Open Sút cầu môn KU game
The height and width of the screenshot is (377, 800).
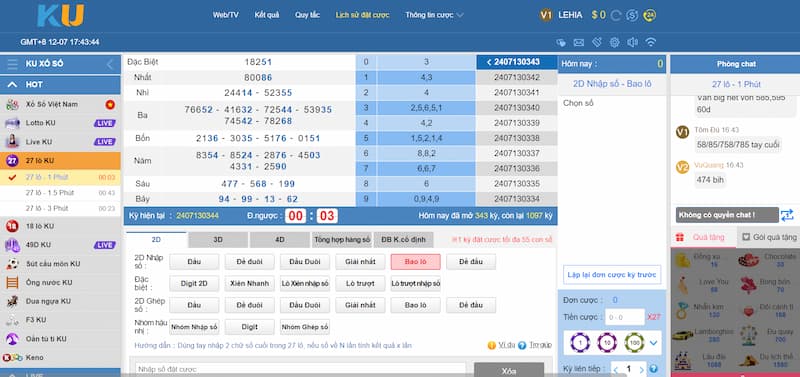(60, 264)
